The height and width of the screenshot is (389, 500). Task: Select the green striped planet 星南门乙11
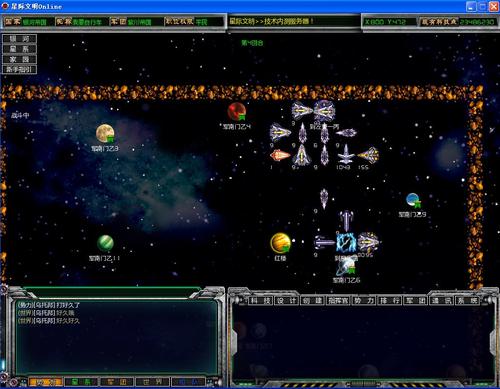(x=105, y=243)
